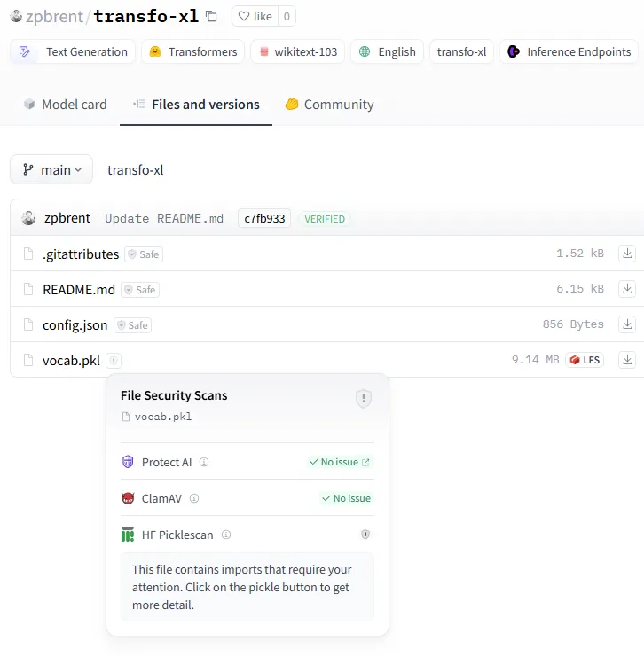Show info about the Protect AI scanner
The image size is (644, 656).
point(204,462)
